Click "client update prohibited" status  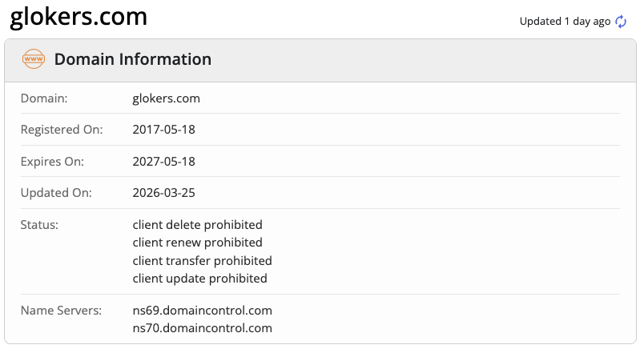tap(199, 279)
